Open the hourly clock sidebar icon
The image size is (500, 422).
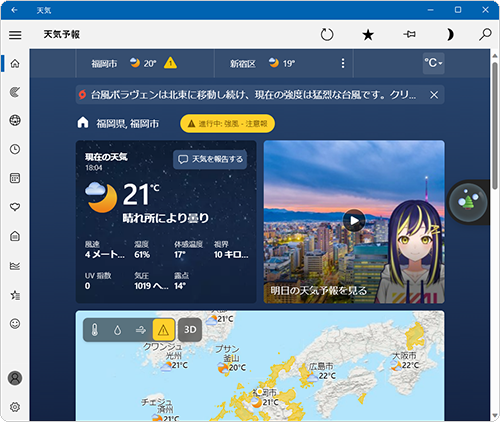pos(15,149)
